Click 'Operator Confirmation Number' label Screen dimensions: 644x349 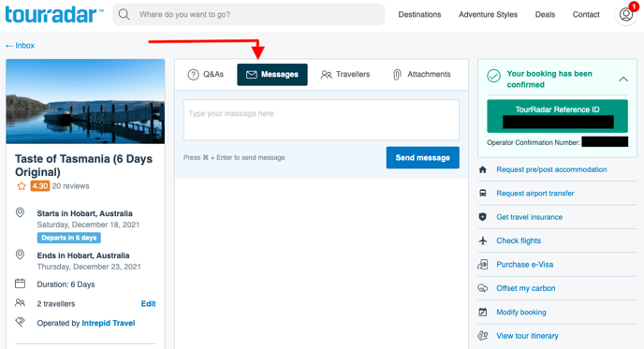pyautogui.click(x=534, y=142)
